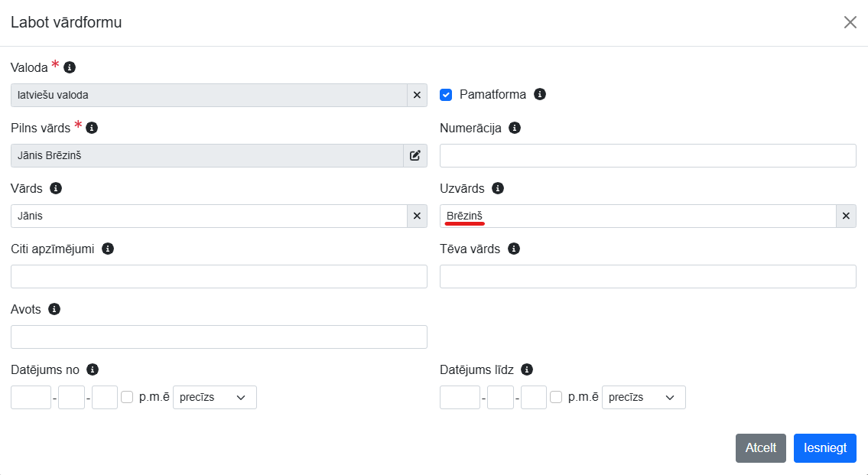Image resolution: width=868 pixels, height=475 pixels.
Task: Clear the Uzvārds field with X icon
Action: tap(846, 216)
